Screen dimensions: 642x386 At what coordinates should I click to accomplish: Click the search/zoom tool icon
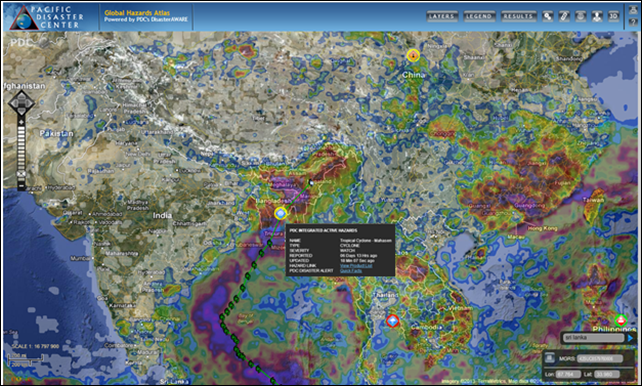tap(548, 16)
